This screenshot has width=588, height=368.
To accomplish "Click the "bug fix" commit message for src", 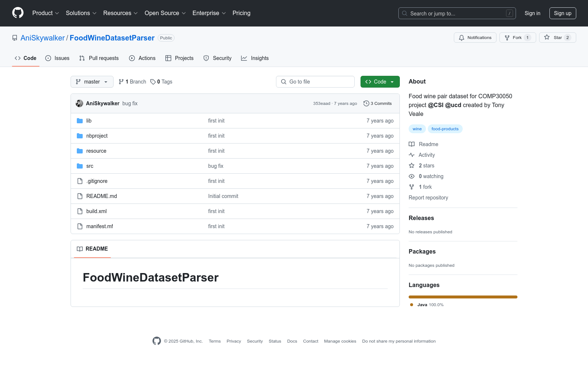I will click(x=216, y=166).
